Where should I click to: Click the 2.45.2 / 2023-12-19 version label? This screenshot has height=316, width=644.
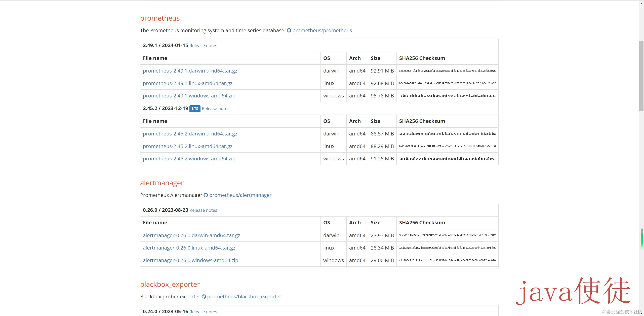tap(166, 108)
